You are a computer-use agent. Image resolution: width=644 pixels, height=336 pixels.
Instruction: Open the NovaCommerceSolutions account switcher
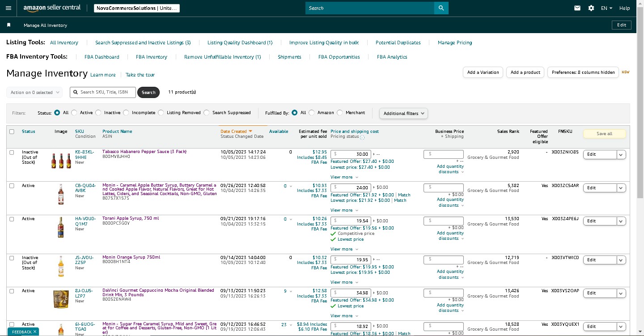[x=137, y=8]
